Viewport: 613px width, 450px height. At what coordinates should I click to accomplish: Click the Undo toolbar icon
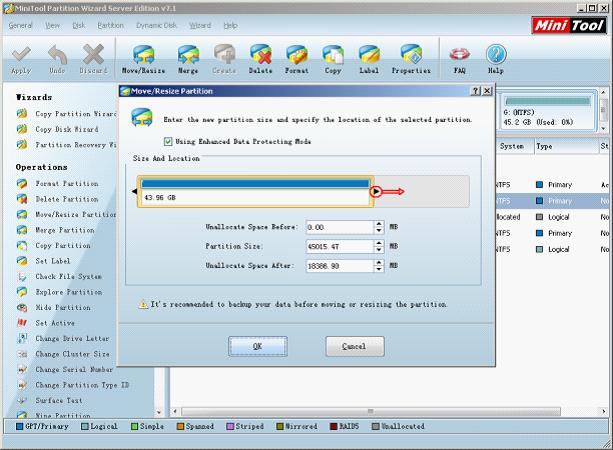57,60
